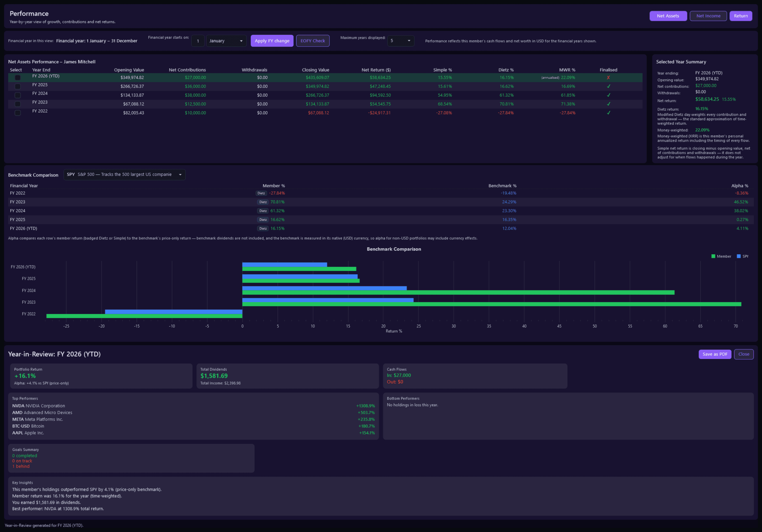
Task: Click the Apply FY change button
Action: point(272,41)
